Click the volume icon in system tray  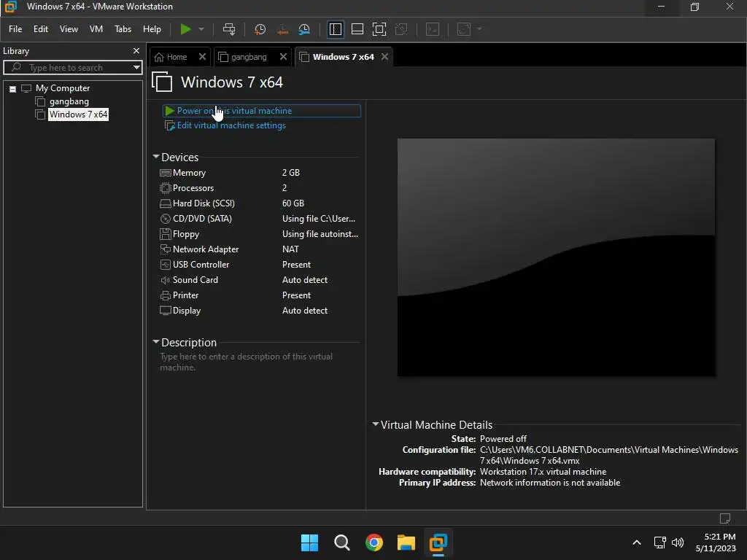pos(678,542)
